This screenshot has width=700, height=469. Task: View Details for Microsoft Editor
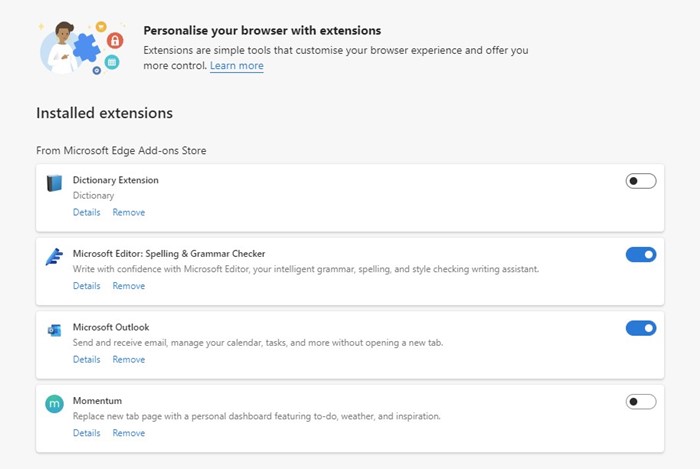coord(86,286)
